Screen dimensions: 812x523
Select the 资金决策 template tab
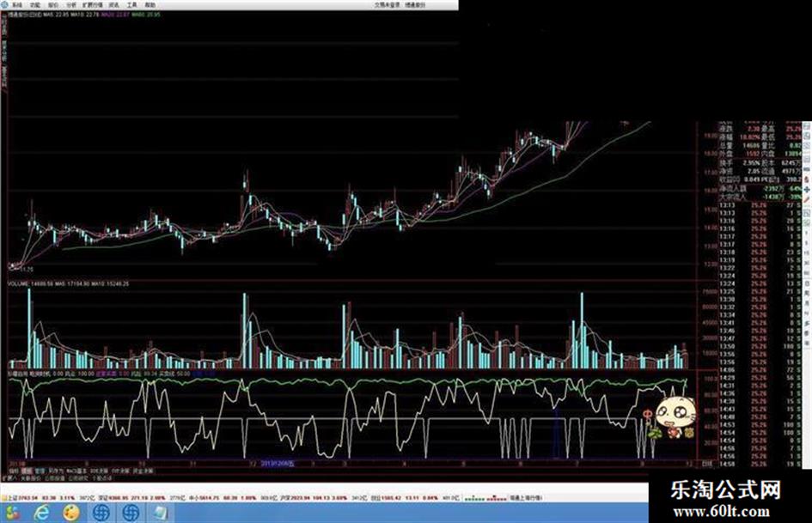[x=143, y=471]
